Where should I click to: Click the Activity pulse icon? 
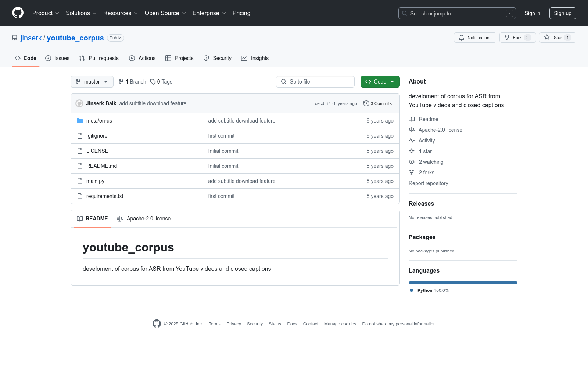coord(412,141)
